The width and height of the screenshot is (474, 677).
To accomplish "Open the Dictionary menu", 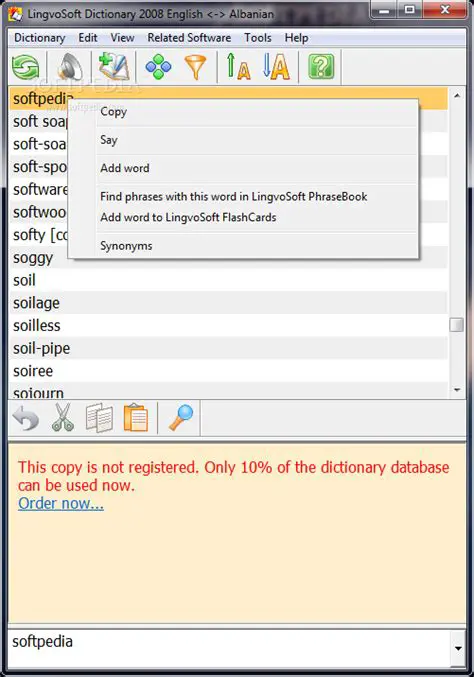I will pos(39,38).
